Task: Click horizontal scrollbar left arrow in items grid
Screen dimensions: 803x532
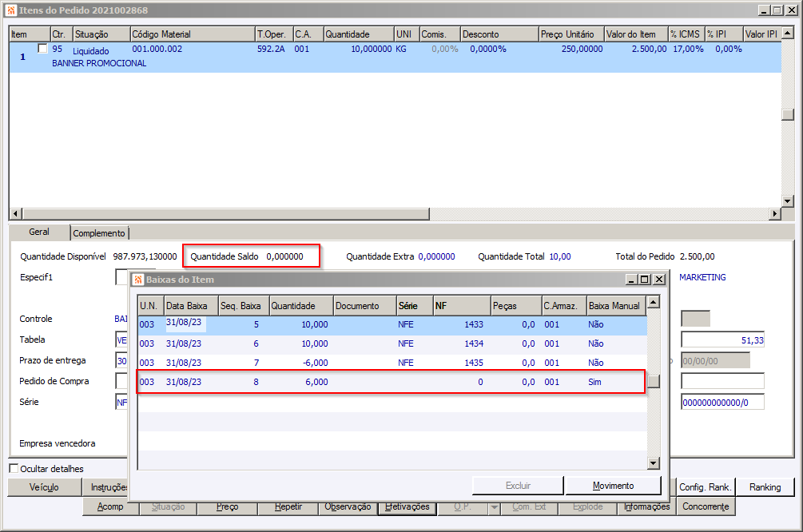Action: point(16,213)
